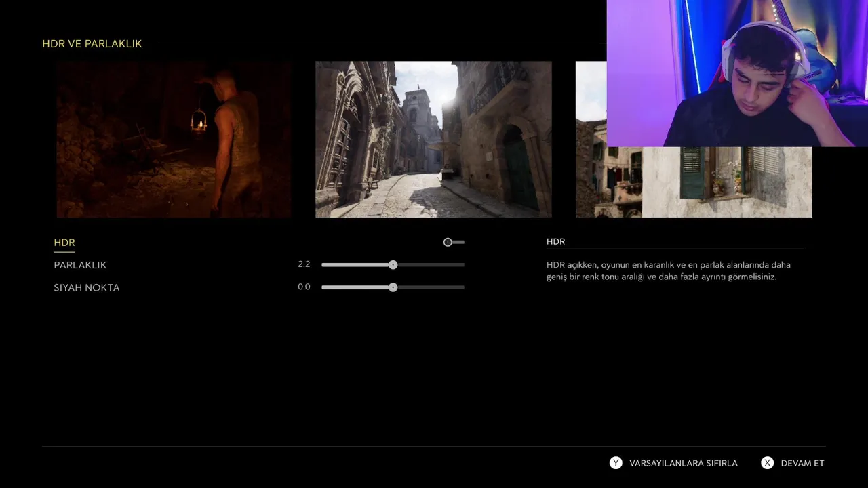Screen dimensions: 868x488
Task: Select the SIYAH NOKTA setting label
Action: click(x=87, y=287)
